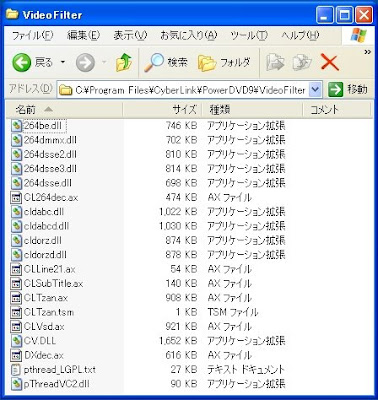This screenshot has width=378, height=400.
Task: Select the pthread_LGPL.txt file icon
Action: (x=16, y=369)
